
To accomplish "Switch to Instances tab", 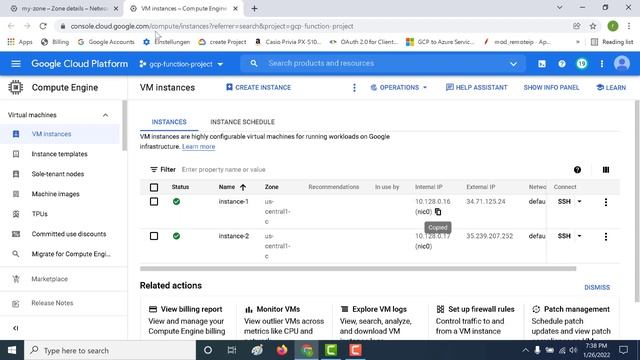I will click(x=169, y=122).
